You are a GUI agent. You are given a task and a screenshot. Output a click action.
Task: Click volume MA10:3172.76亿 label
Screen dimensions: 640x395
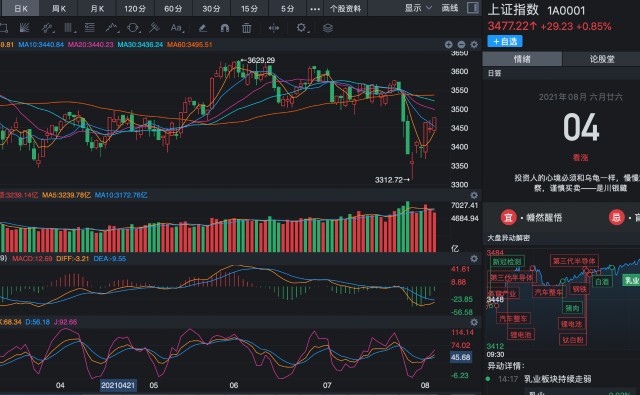click(x=121, y=195)
